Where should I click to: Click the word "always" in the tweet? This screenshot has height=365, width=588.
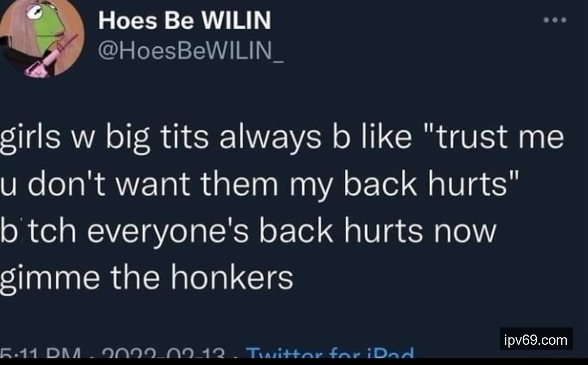tap(270, 138)
